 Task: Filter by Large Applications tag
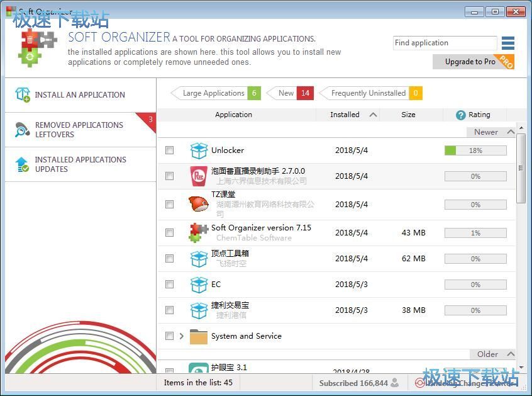216,93
